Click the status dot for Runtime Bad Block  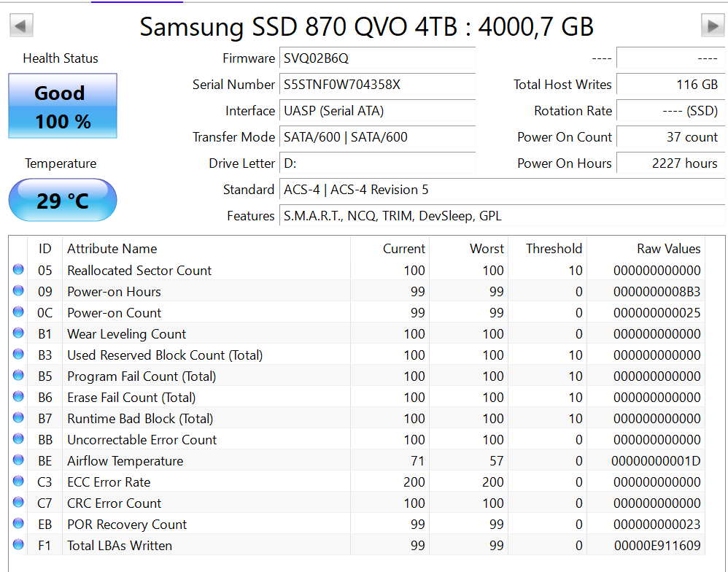18,417
